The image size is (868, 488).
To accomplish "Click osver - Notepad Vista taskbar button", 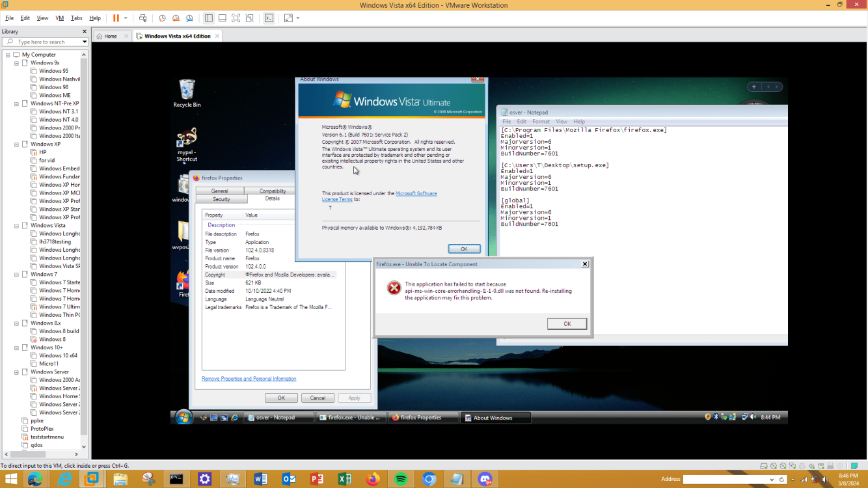I will pyautogui.click(x=278, y=418).
